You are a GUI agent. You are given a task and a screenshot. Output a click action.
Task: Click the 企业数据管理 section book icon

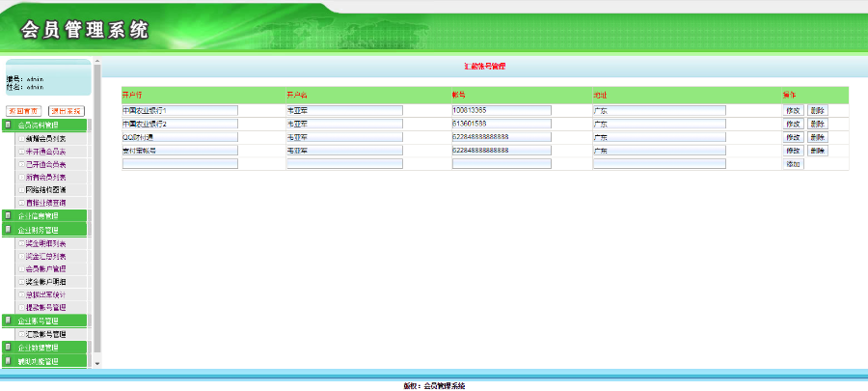click(8, 348)
